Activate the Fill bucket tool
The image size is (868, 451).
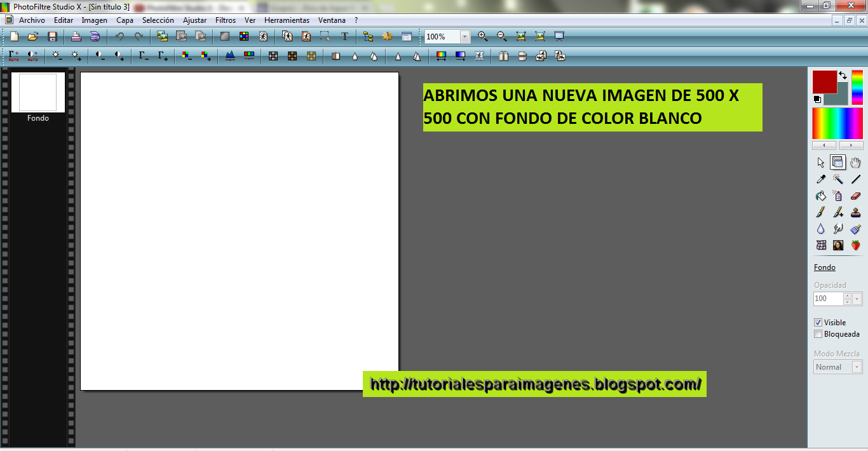click(x=821, y=196)
